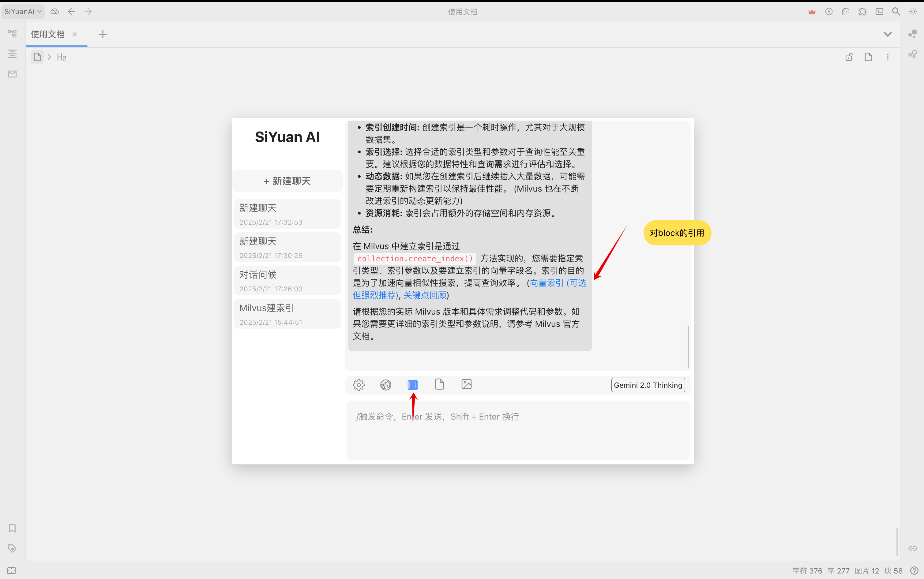This screenshot has width=924, height=579.
Task: Start a new chat with 新建聊天 button
Action: pyautogui.click(x=287, y=181)
